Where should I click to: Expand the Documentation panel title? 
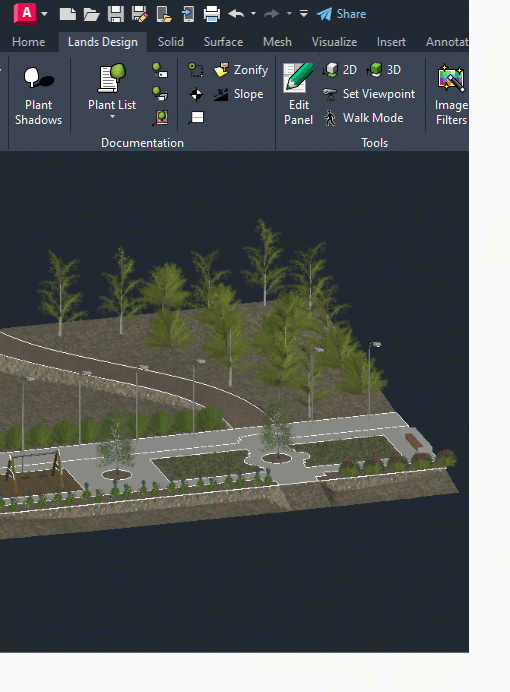tap(142, 143)
